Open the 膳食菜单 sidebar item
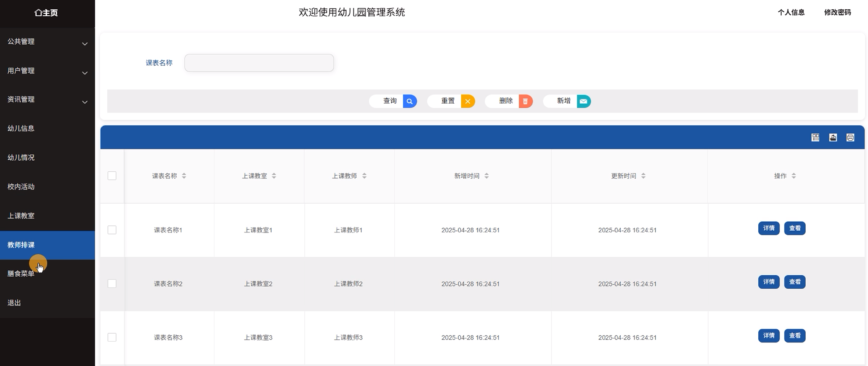This screenshot has width=868, height=366. (21, 274)
